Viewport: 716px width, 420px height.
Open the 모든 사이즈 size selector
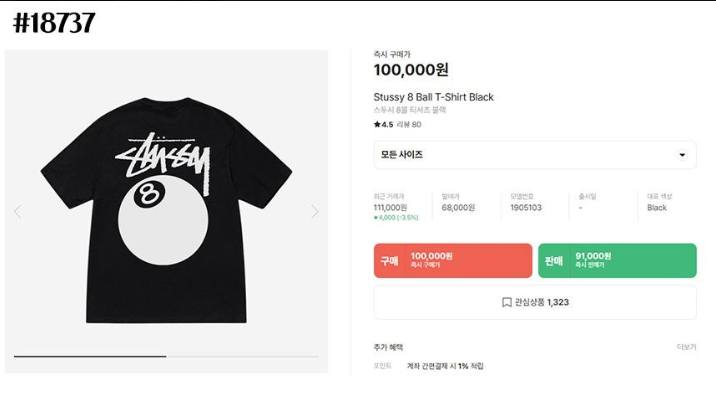[x=535, y=155]
